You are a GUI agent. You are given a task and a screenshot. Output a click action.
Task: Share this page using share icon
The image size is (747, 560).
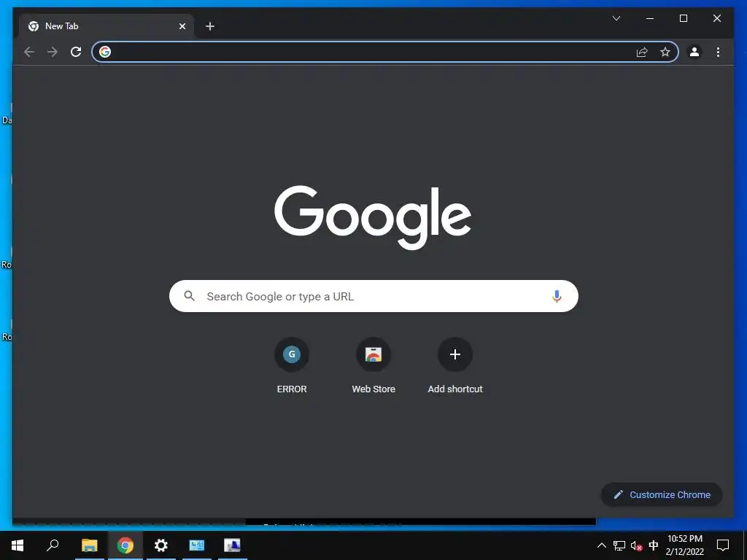[x=642, y=52]
